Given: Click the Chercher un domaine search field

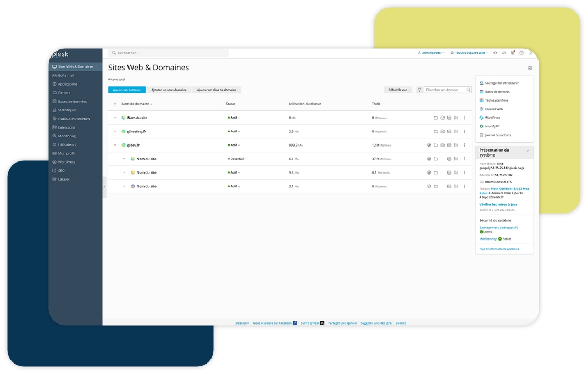Looking at the screenshot, I should (x=445, y=90).
